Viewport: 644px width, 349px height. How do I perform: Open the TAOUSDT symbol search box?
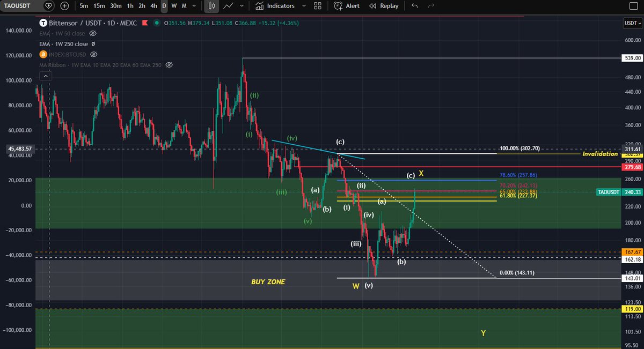pos(18,6)
